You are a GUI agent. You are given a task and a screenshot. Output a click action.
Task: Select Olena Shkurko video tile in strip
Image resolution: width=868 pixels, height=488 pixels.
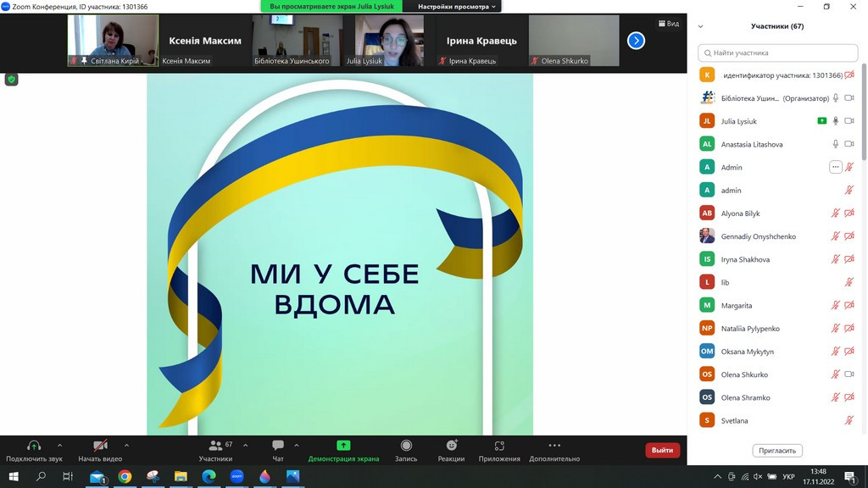[574, 41]
